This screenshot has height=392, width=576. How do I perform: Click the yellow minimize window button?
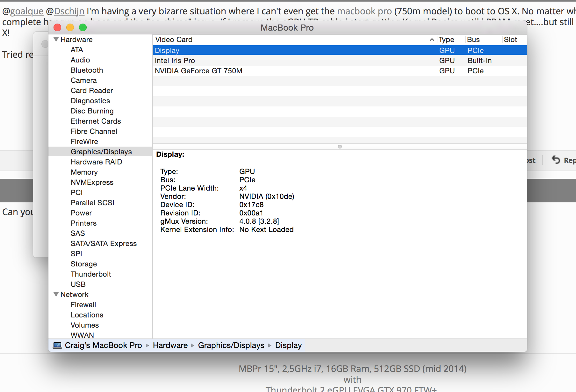pos(70,27)
